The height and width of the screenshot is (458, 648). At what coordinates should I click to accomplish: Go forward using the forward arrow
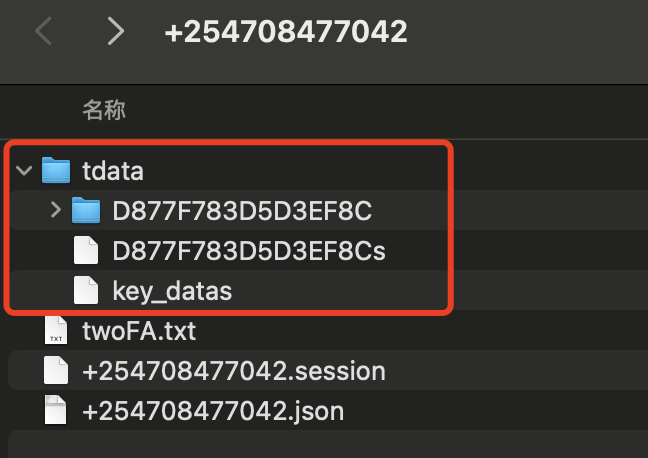(x=116, y=32)
